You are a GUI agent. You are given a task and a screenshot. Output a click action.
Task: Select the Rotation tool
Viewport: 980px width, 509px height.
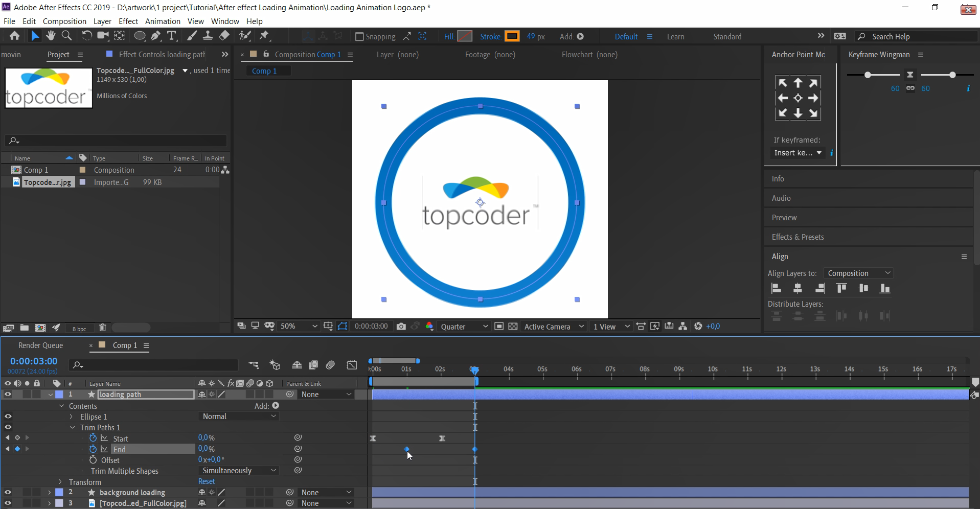coord(87,36)
